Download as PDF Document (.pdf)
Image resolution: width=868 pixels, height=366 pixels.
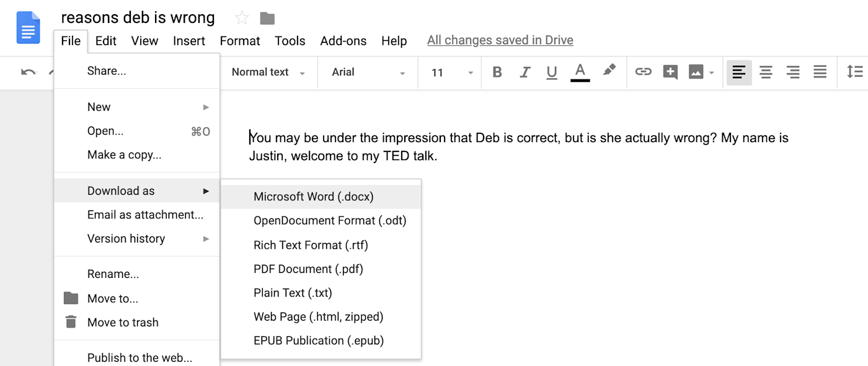pos(321,269)
